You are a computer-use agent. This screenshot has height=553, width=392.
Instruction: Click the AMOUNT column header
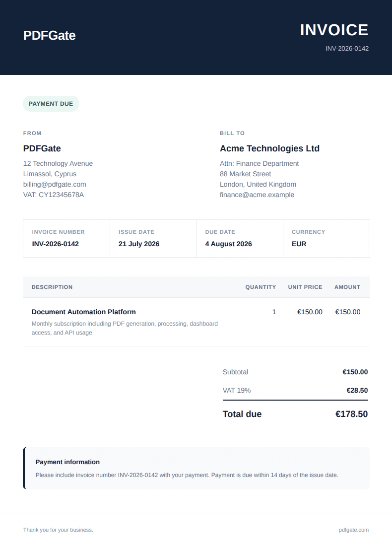click(x=347, y=287)
